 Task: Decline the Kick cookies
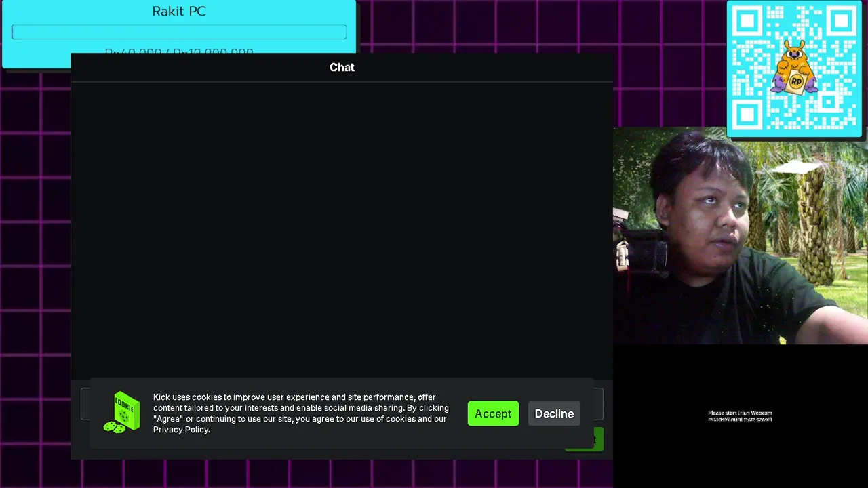click(554, 413)
